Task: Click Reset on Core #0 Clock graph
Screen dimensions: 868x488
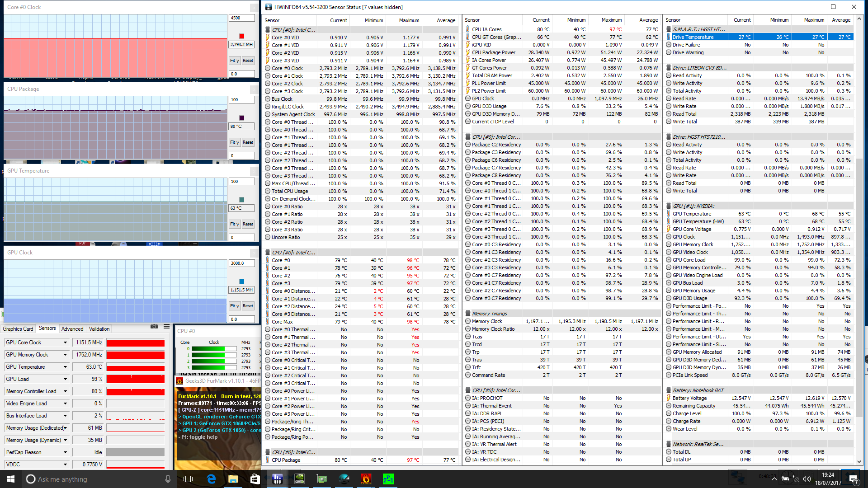Action: tap(248, 61)
